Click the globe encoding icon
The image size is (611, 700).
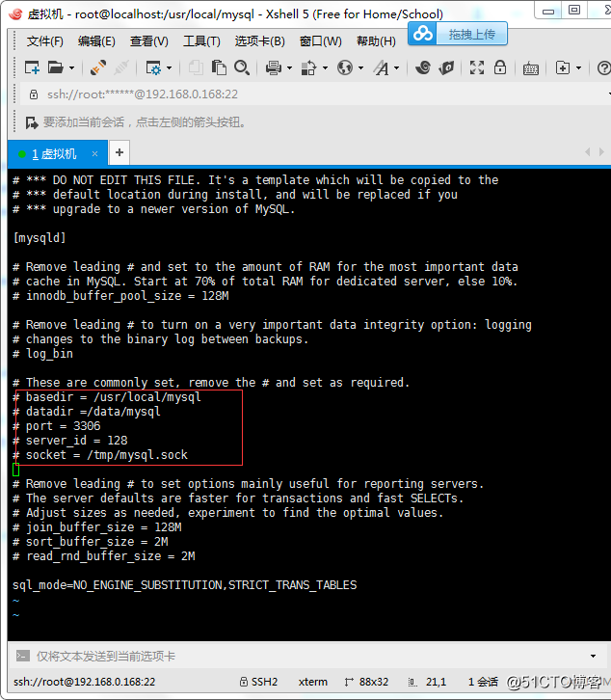(x=345, y=67)
